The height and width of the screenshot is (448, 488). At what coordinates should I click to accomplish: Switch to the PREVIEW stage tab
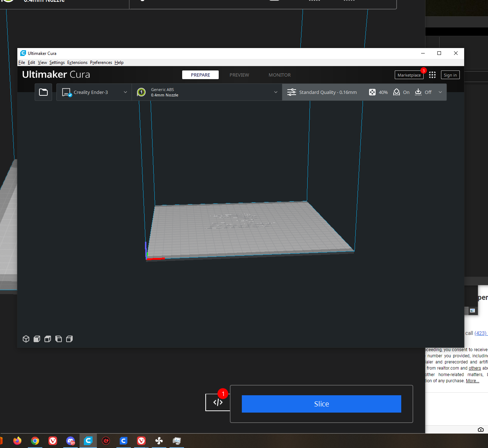coord(239,75)
